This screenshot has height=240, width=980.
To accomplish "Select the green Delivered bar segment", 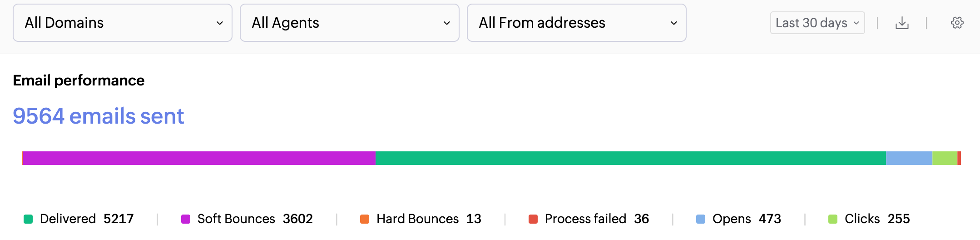I will [631, 158].
